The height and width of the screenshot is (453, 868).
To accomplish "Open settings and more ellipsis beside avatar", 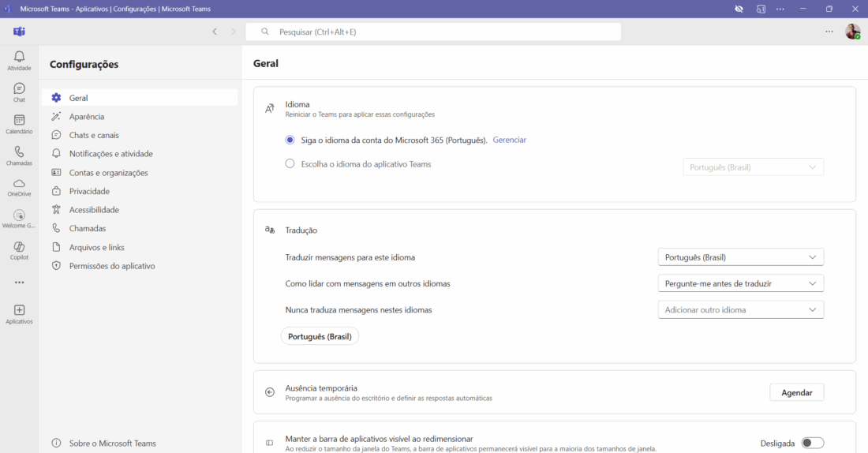I will click(829, 32).
